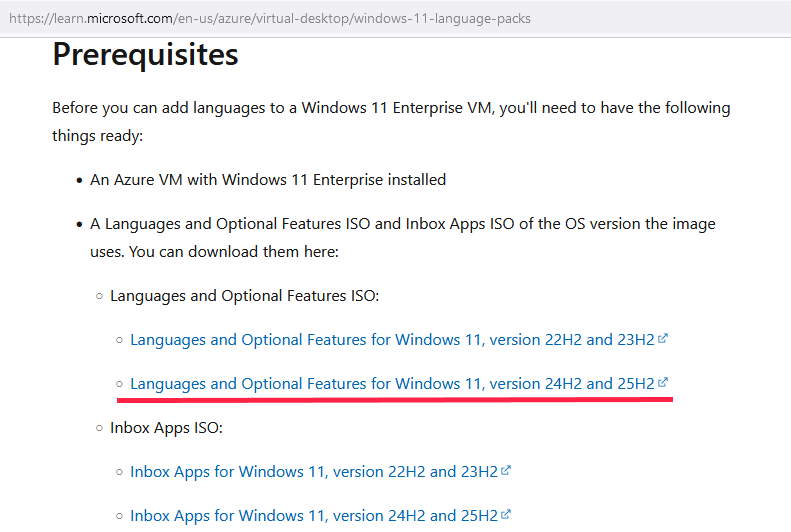Screen dimensions: 791x532
Task: Click the Prerequisites heading
Action: click(145, 54)
